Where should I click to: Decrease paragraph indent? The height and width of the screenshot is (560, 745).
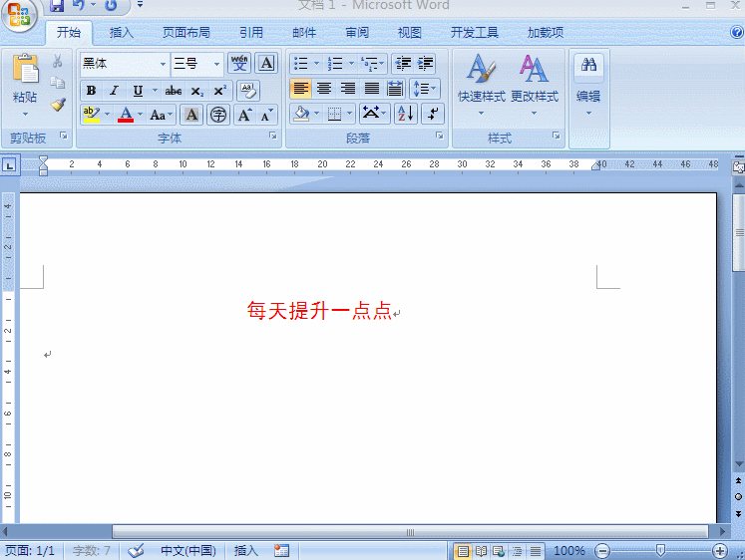(x=403, y=63)
